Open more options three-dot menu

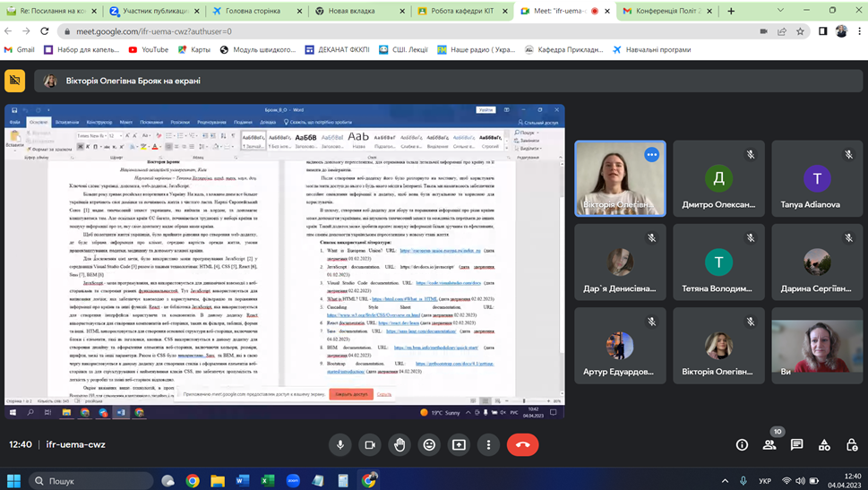[488, 444]
